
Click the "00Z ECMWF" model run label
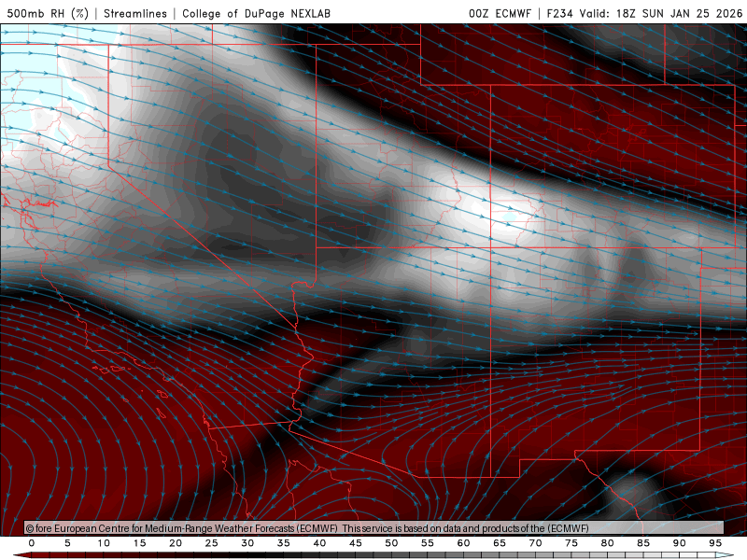[500, 13]
